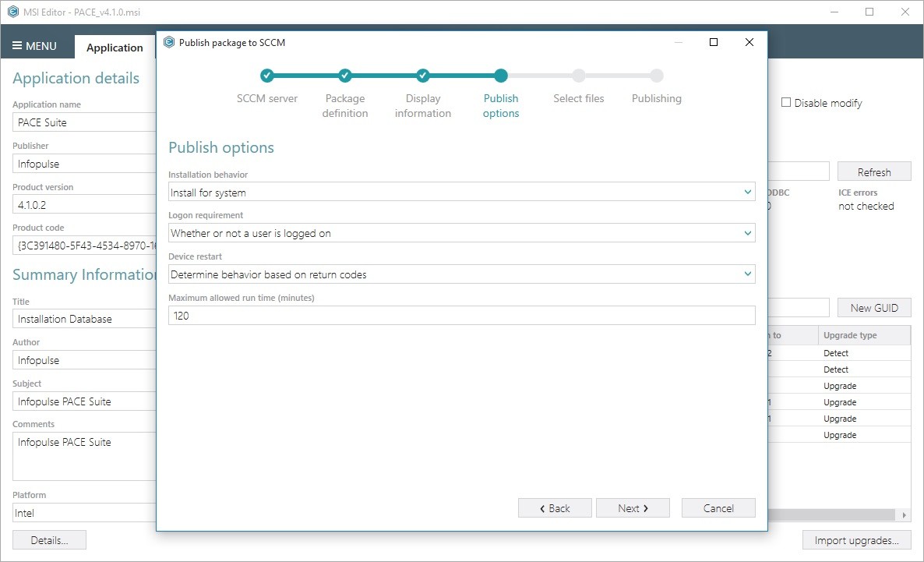Switch to the Application tab
Viewport: 924px width, 562px height.
tap(115, 48)
